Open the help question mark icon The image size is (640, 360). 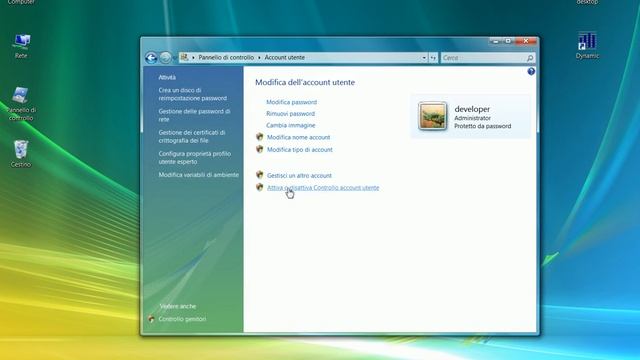(x=531, y=71)
